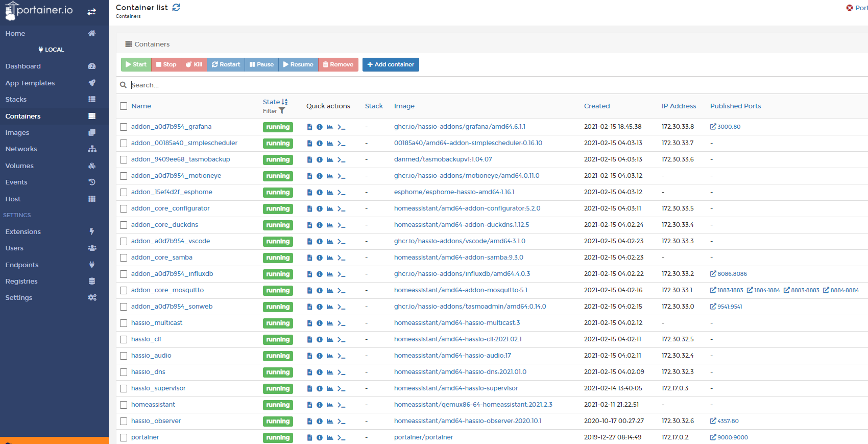Click the Kill button

click(x=194, y=64)
